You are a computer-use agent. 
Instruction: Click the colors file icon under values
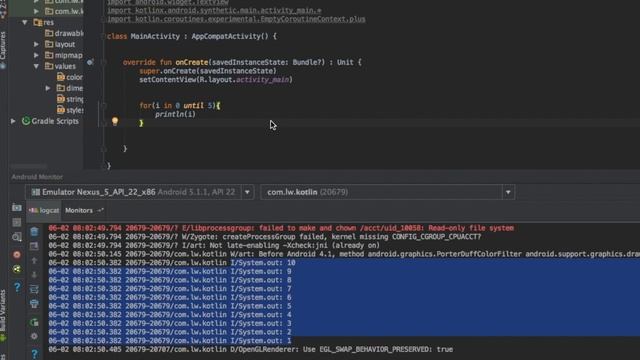tap(61, 77)
